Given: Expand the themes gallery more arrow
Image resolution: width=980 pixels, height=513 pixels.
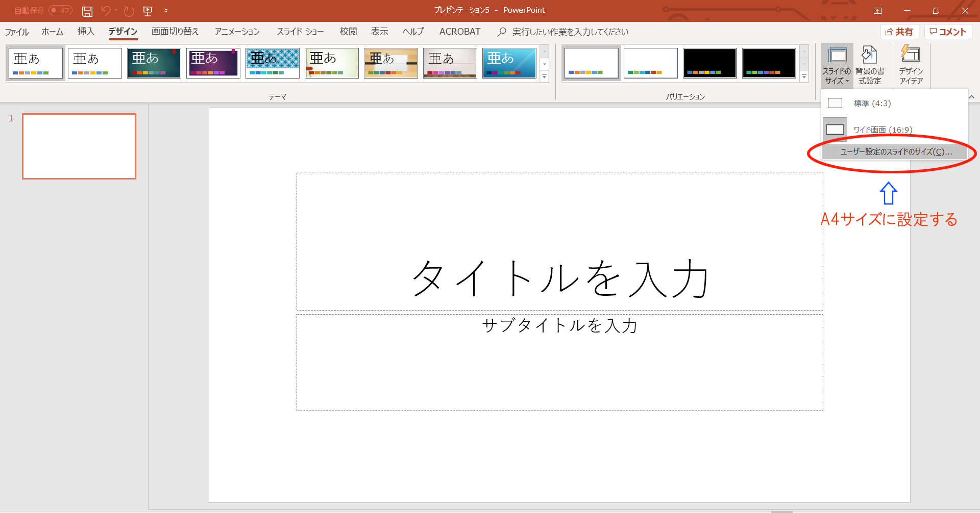Looking at the screenshot, I should [545, 76].
